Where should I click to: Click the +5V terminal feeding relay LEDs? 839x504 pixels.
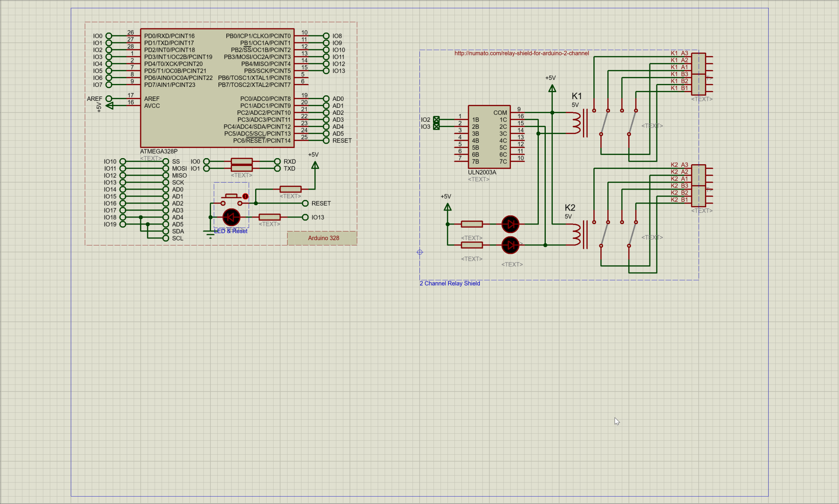(x=447, y=207)
